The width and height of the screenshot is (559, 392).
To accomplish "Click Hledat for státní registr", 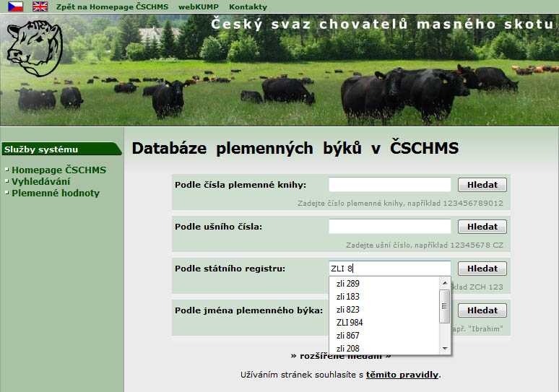I will [482, 269].
